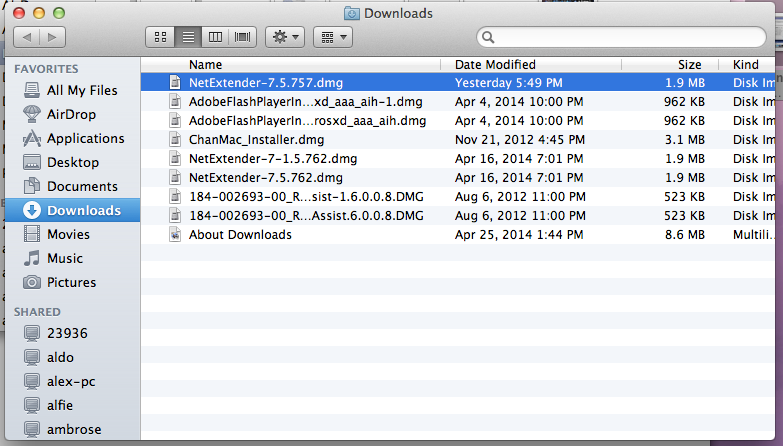Viewport: 783px width, 446px height.
Task: Open the Action gear menu
Action: [285, 37]
